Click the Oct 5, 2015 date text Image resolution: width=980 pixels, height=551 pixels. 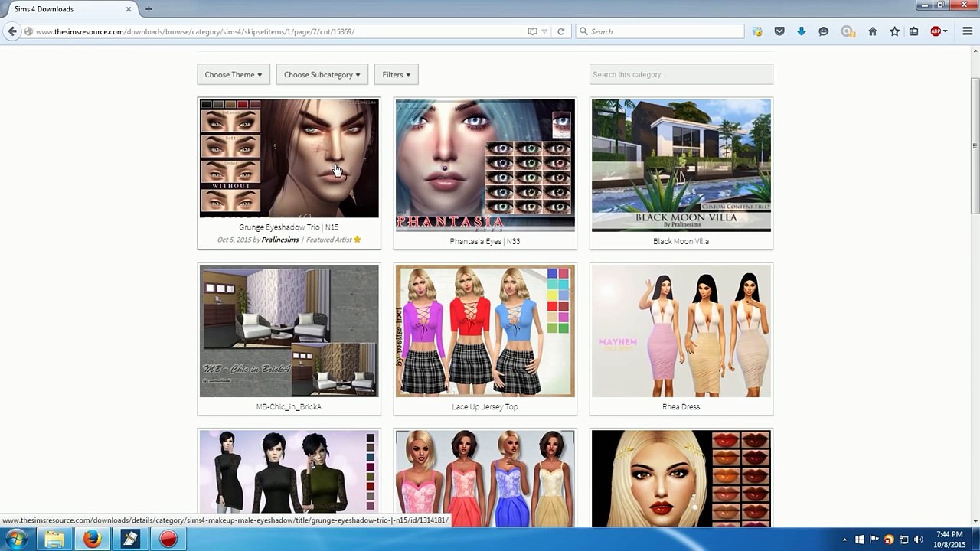point(234,240)
